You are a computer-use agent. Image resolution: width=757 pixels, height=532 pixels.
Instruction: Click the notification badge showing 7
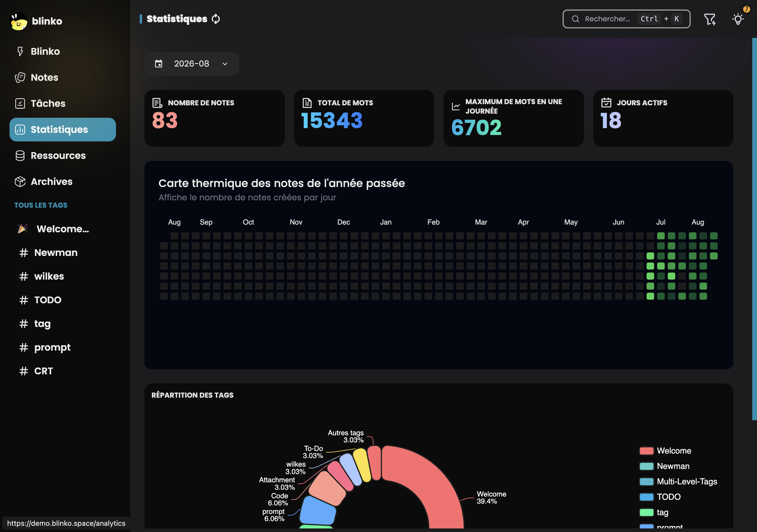[x=746, y=9]
